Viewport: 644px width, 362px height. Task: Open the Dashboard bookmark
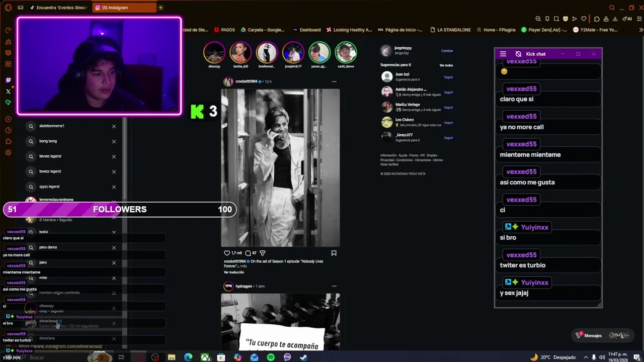click(306, 30)
